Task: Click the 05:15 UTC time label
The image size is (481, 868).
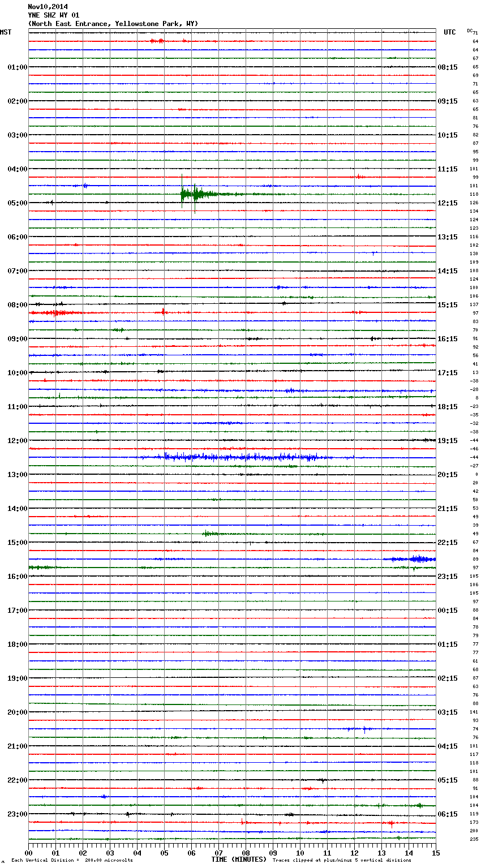Action: point(448,780)
